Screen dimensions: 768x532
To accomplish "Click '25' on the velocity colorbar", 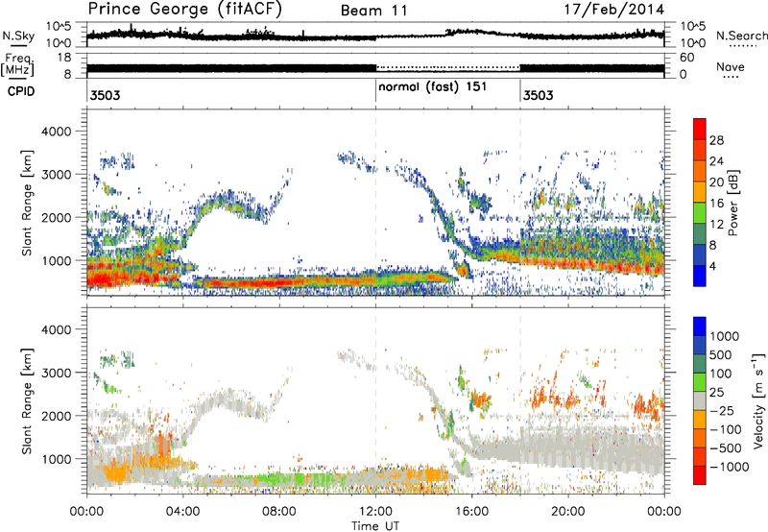I will pyautogui.click(x=717, y=392).
